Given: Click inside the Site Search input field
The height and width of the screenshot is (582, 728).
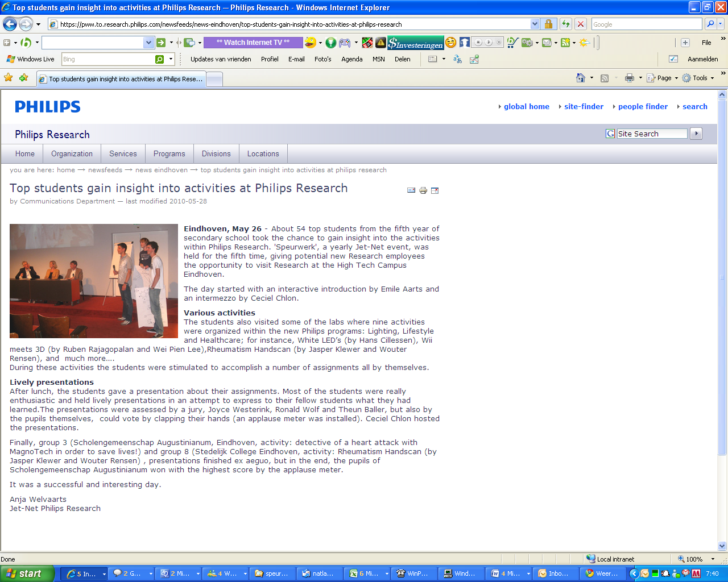Looking at the screenshot, I should tap(652, 134).
